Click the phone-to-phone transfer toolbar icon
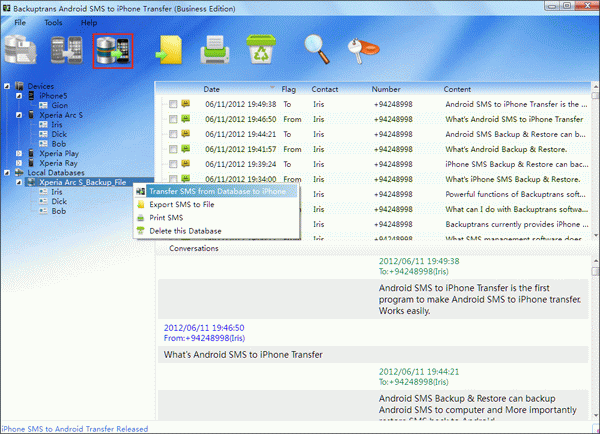 (x=68, y=51)
